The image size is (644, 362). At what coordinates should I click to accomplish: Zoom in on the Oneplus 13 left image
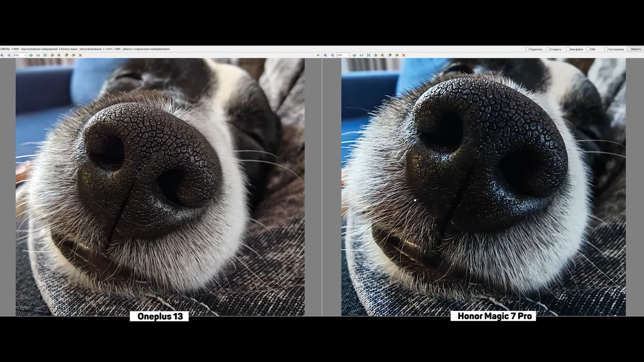point(2,55)
